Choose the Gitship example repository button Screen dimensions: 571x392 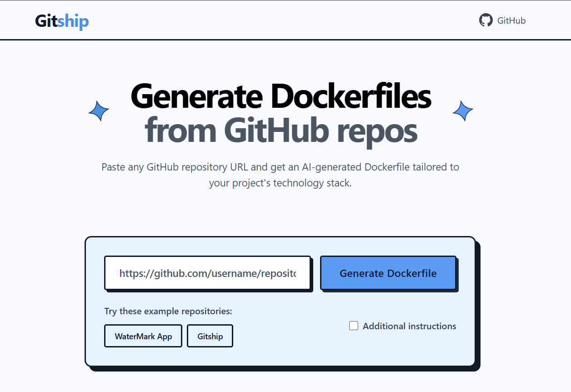(210, 336)
